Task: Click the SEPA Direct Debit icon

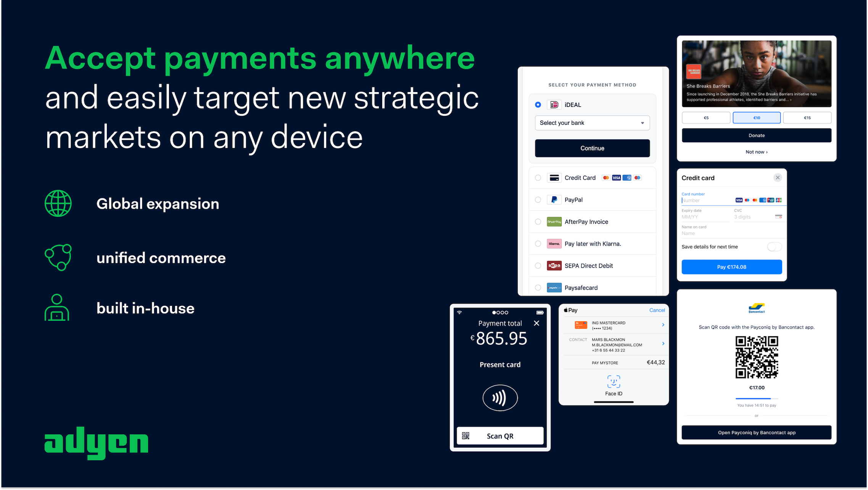Action: pyautogui.click(x=554, y=265)
